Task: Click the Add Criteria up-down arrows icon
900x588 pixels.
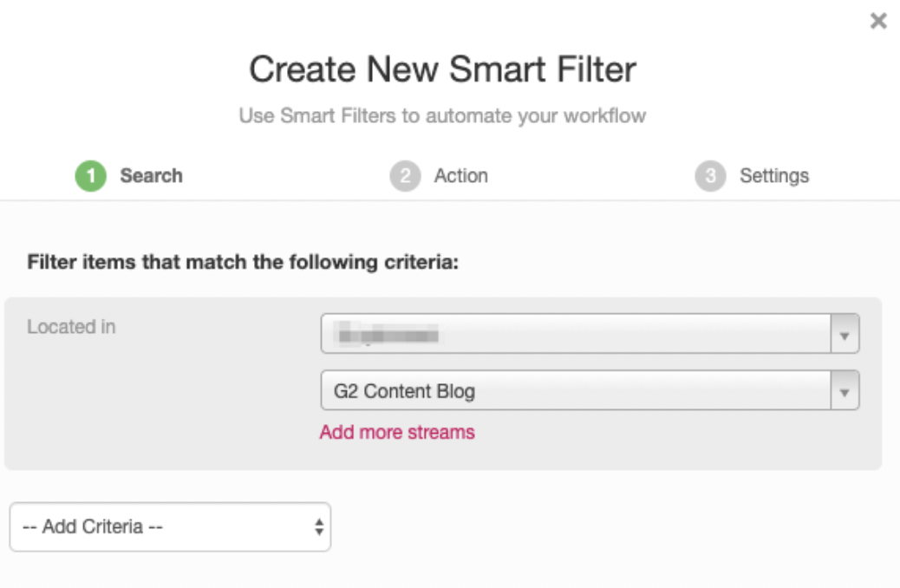Action: [x=319, y=526]
